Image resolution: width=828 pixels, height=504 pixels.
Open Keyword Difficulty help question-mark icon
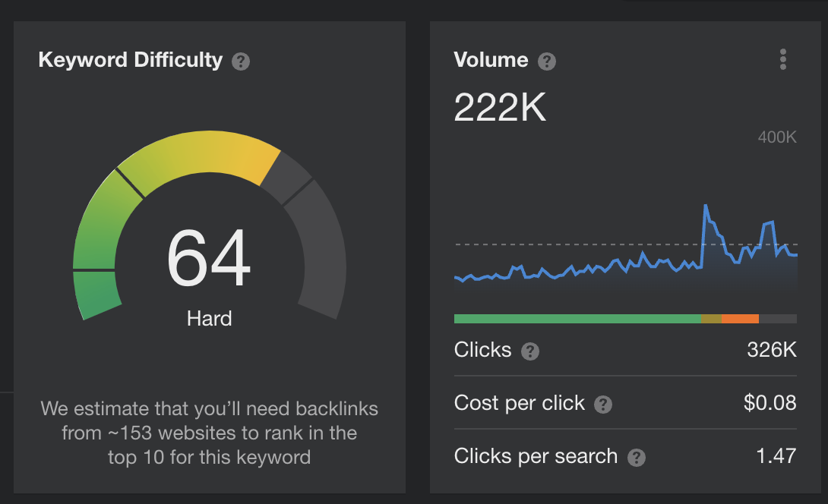click(x=241, y=61)
